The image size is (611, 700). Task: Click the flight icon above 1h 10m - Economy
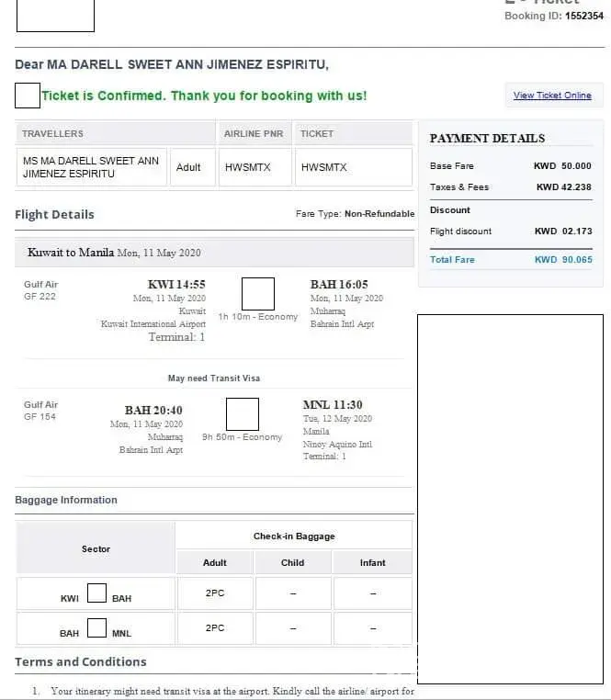pyautogui.click(x=257, y=293)
